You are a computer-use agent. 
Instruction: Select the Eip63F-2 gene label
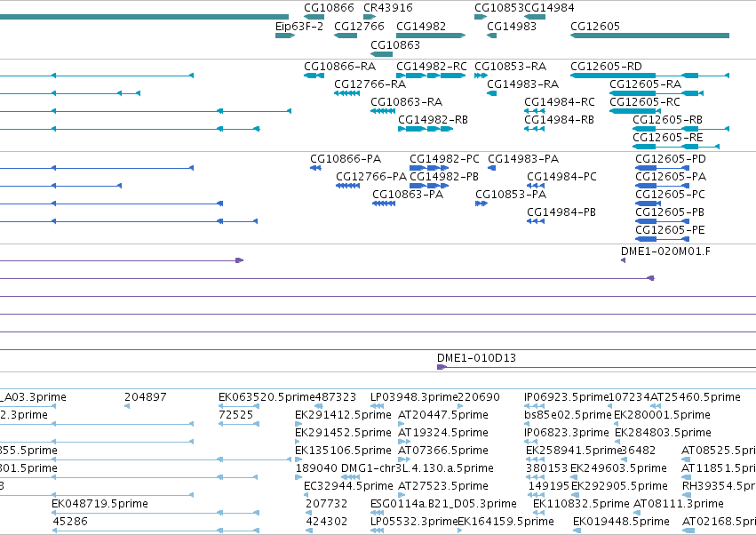tap(298, 27)
